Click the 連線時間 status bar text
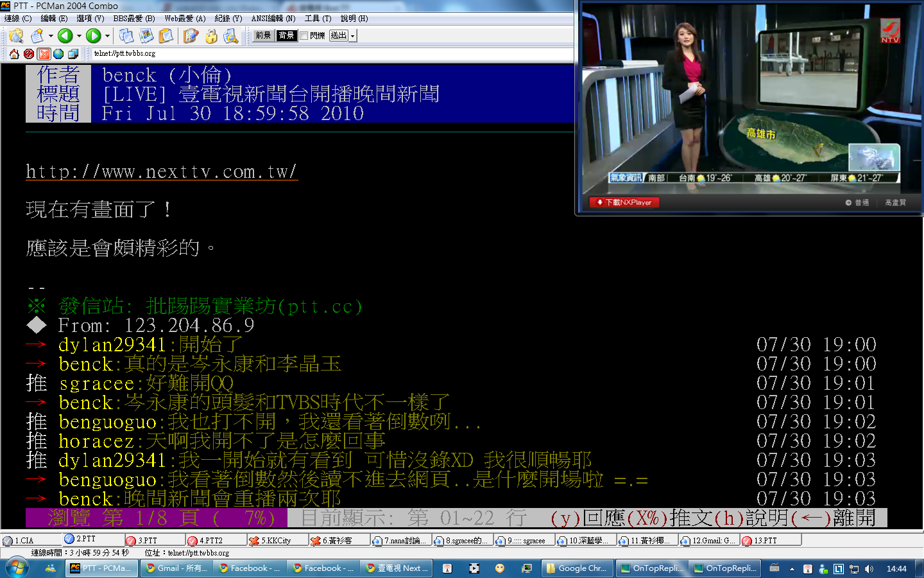This screenshot has height=578, width=924. point(80,553)
